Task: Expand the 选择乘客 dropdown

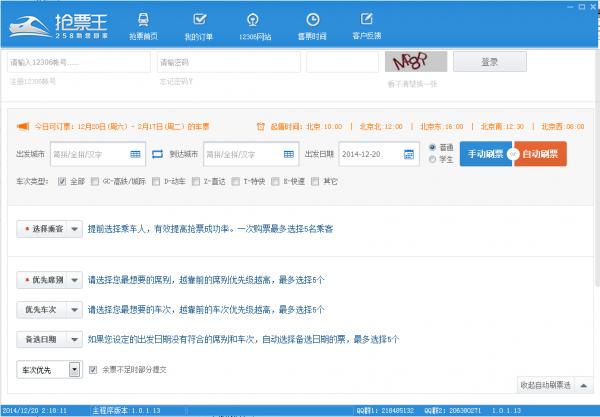Action: point(44,229)
